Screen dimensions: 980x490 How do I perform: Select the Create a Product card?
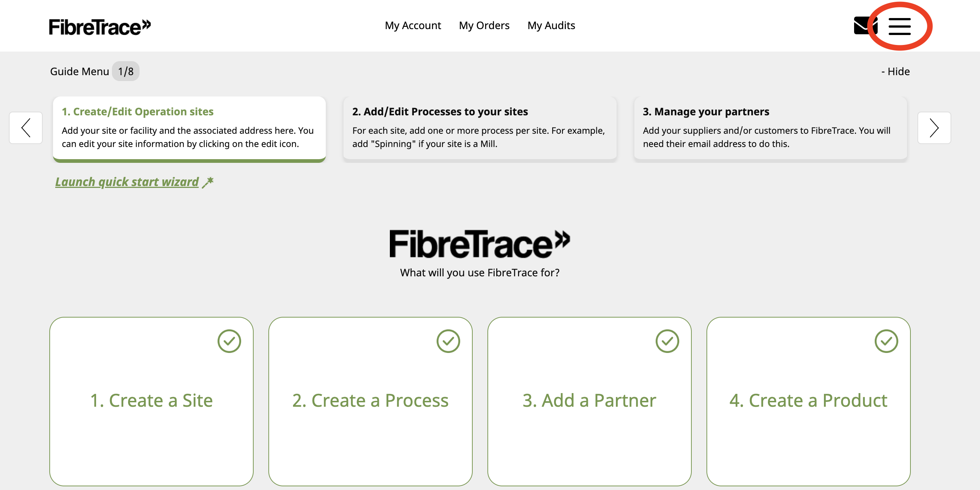point(808,400)
